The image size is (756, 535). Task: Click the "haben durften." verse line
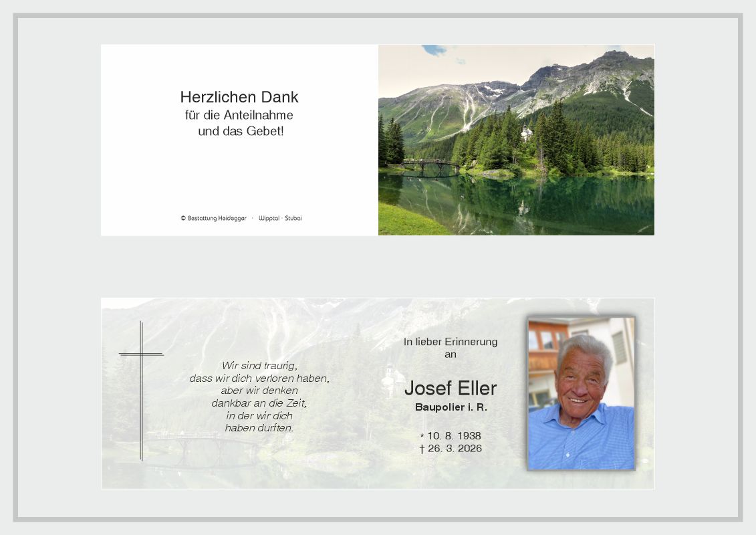point(259,428)
